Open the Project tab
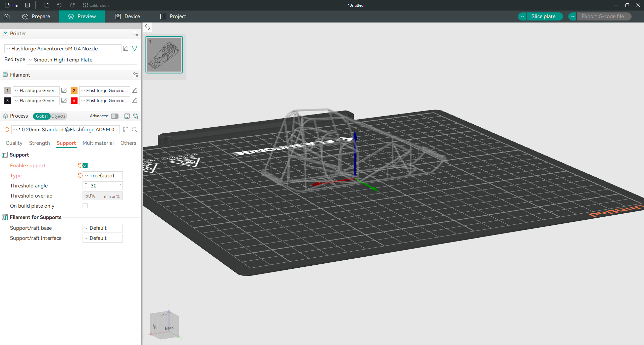 (x=173, y=16)
